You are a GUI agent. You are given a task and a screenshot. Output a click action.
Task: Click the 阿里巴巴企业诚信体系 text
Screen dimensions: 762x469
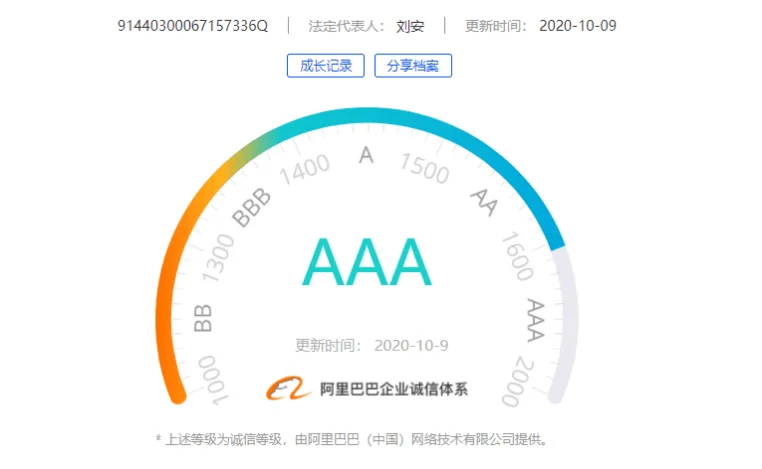click(394, 389)
